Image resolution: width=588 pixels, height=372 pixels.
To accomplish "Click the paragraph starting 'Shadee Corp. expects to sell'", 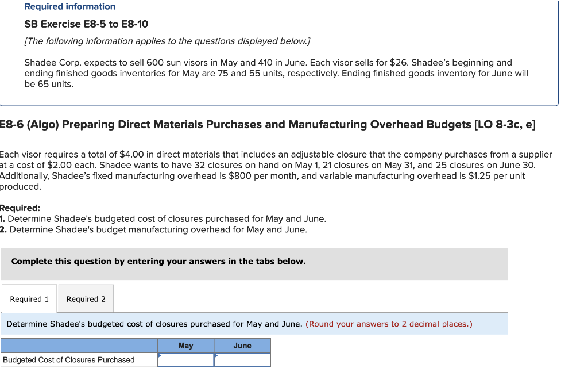I will (x=276, y=73).
